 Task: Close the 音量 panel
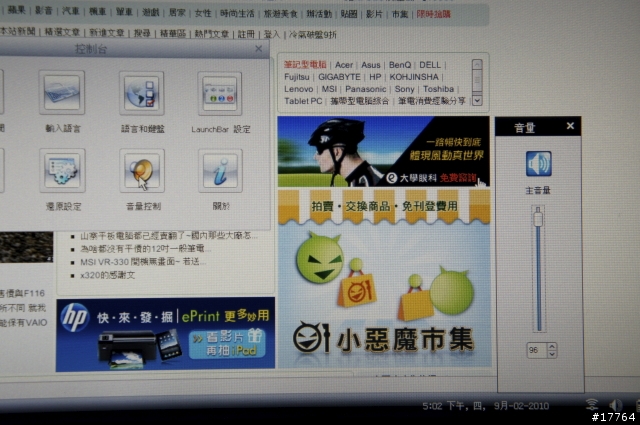pos(570,126)
